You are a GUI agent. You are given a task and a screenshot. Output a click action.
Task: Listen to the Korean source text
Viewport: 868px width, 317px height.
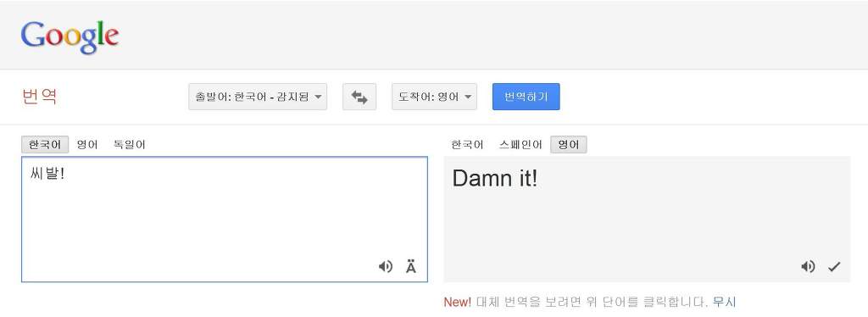click(x=386, y=267)
